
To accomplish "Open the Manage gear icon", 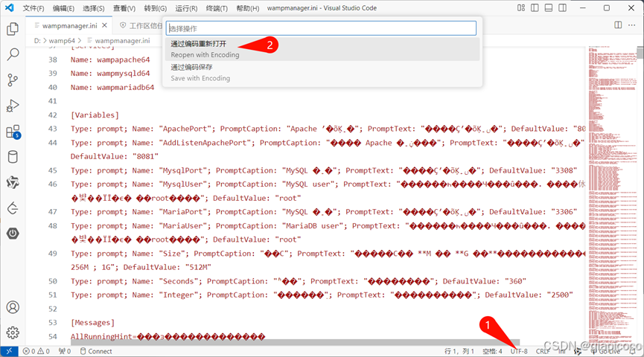I will coord(13,332).
